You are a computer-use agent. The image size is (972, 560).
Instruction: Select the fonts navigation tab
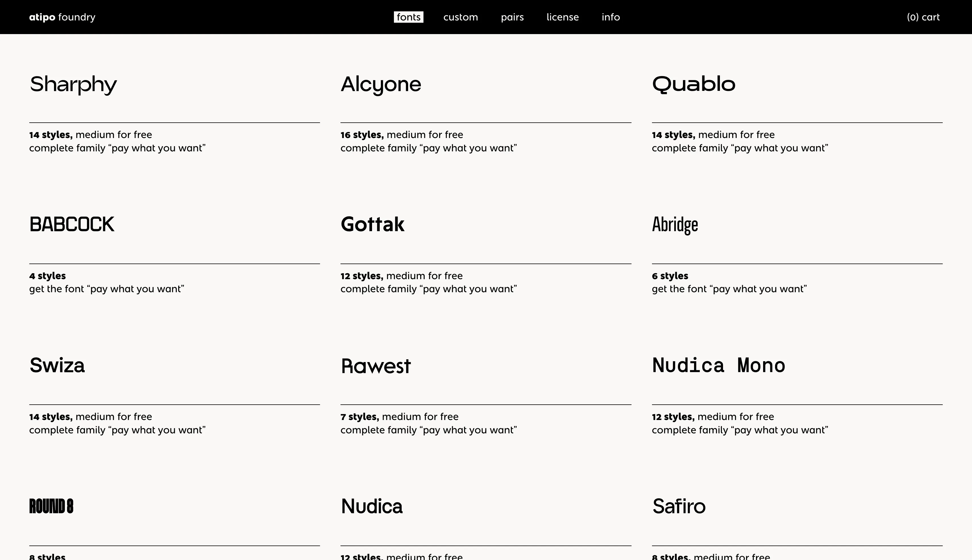(408, 17)
